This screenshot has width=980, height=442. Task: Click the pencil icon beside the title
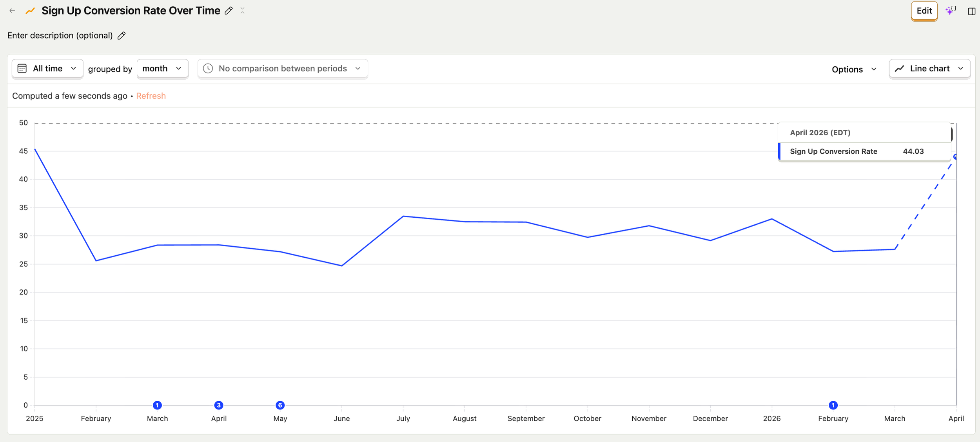[x=229, y=11]
